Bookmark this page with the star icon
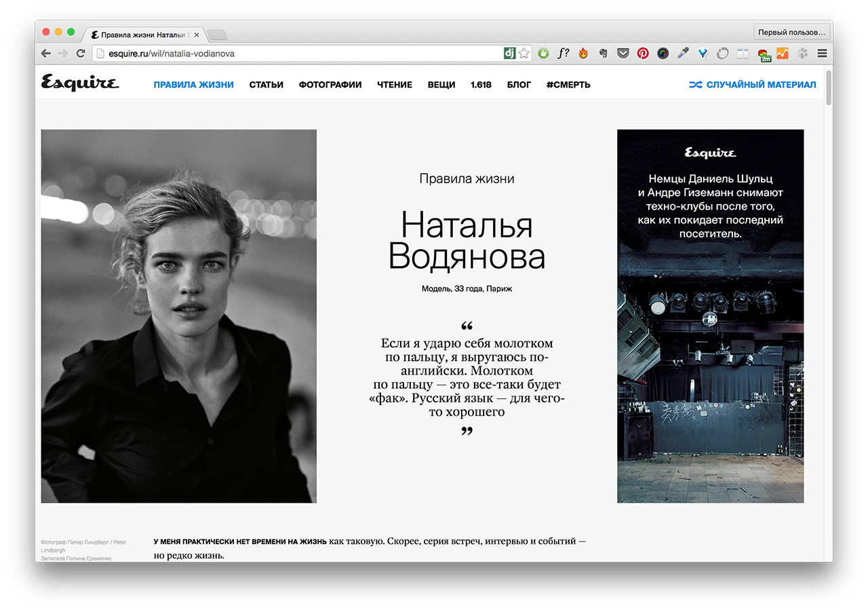This screenshot has height=612, width=868. (524, 53)
